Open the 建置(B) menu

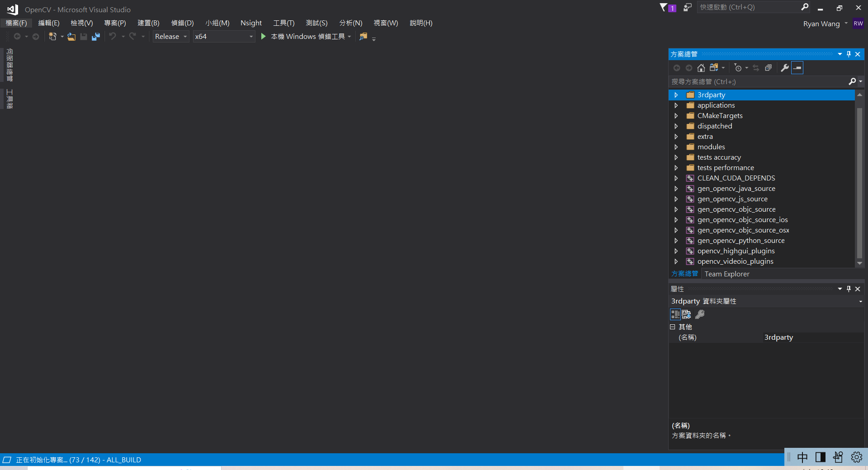point(148,23)
